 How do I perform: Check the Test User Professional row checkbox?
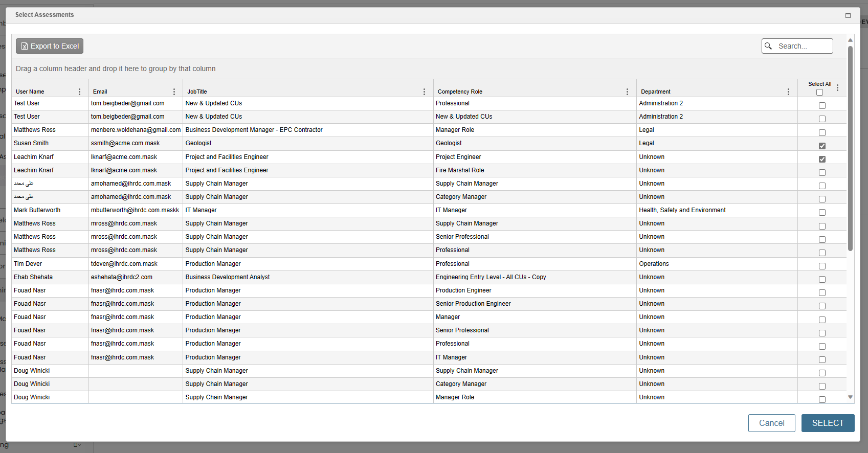pyautogui.click(x=822, y=105)
